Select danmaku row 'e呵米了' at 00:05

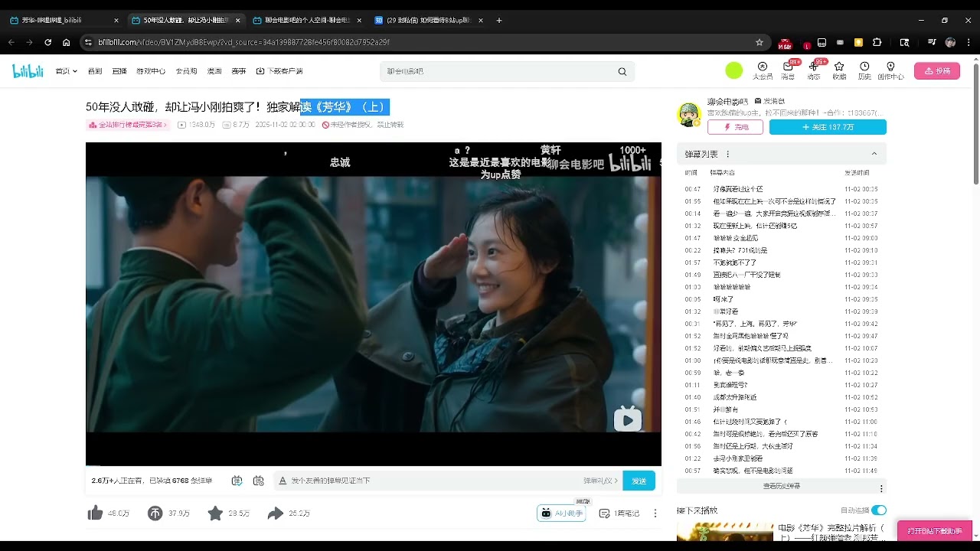[x=782, y=298]
